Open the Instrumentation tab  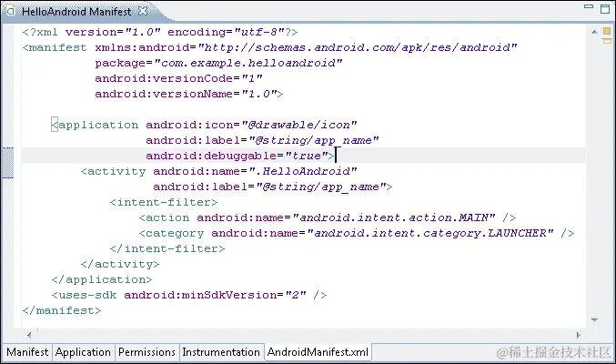click(x=221, y=352)
